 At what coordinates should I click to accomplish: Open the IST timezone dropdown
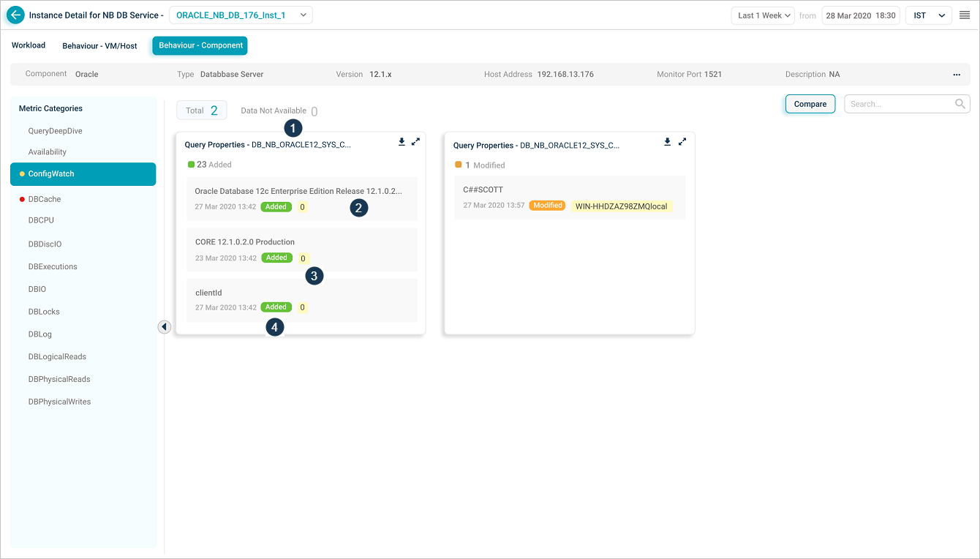(928, 15)
